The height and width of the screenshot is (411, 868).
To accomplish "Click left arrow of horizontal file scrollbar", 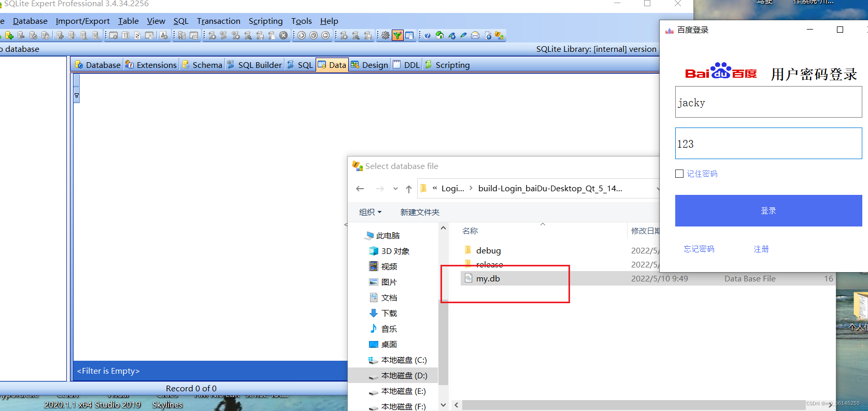I will [x=456, y=405].
